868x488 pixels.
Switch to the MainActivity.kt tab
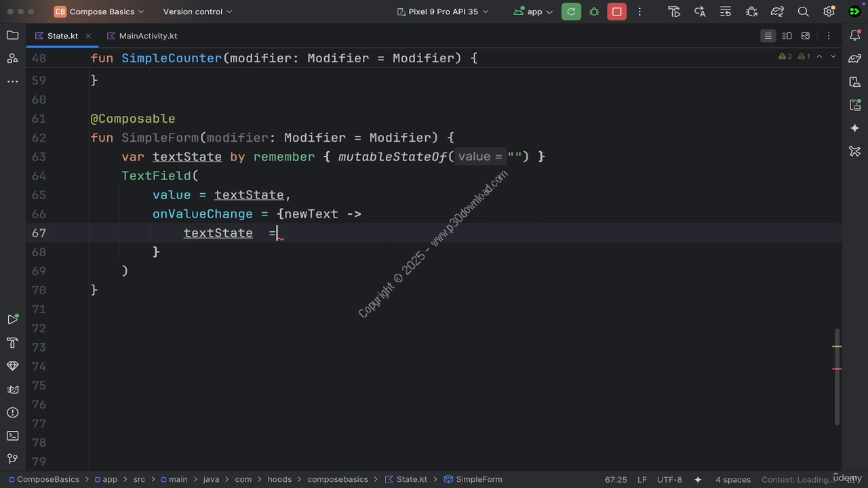(x=147, y=36)
